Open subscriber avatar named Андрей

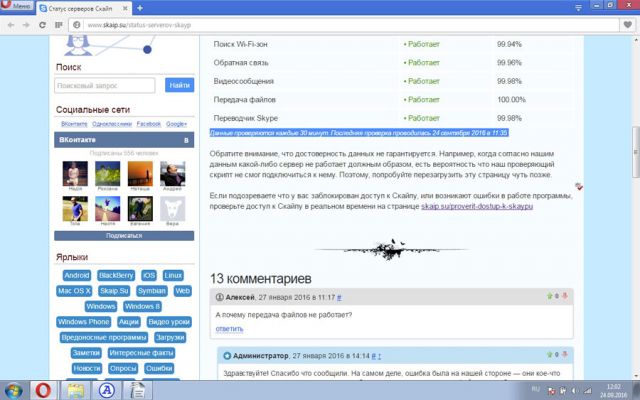[173, 174]
